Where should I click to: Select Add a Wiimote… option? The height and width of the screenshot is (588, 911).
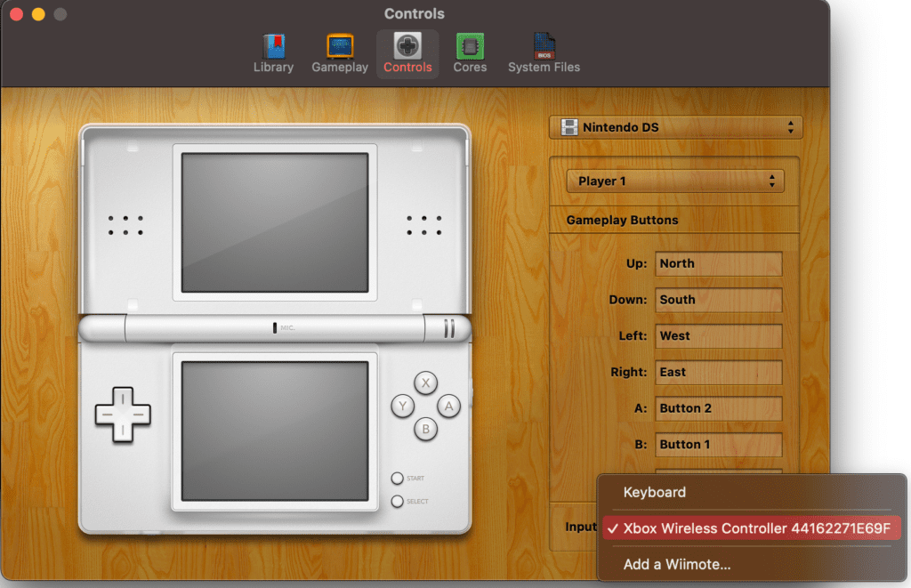[677, 564]
